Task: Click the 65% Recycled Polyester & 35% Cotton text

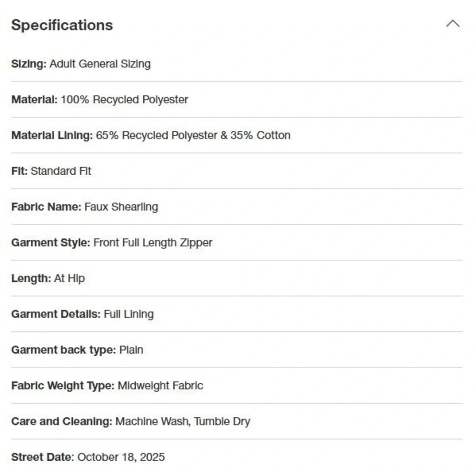Action: [x=193, y=135]
